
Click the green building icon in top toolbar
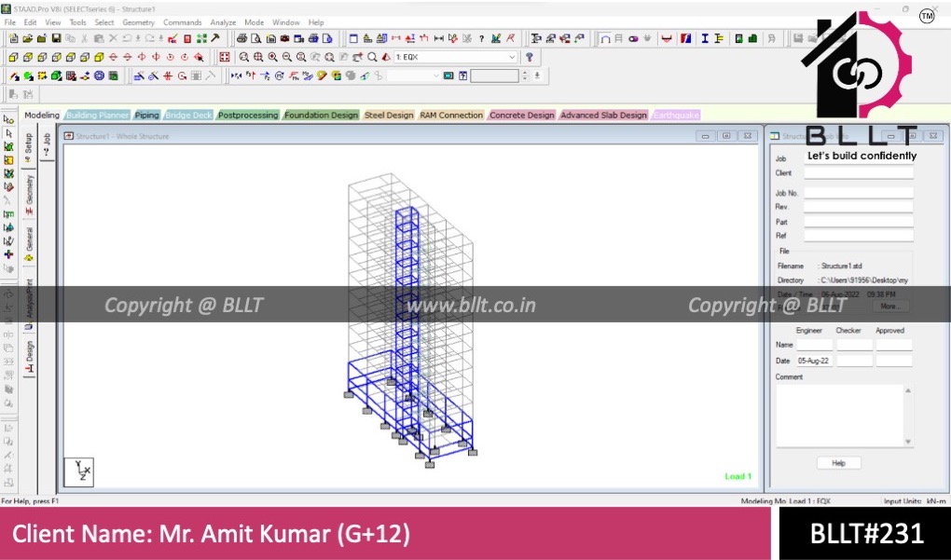click(x=752, y=38)
